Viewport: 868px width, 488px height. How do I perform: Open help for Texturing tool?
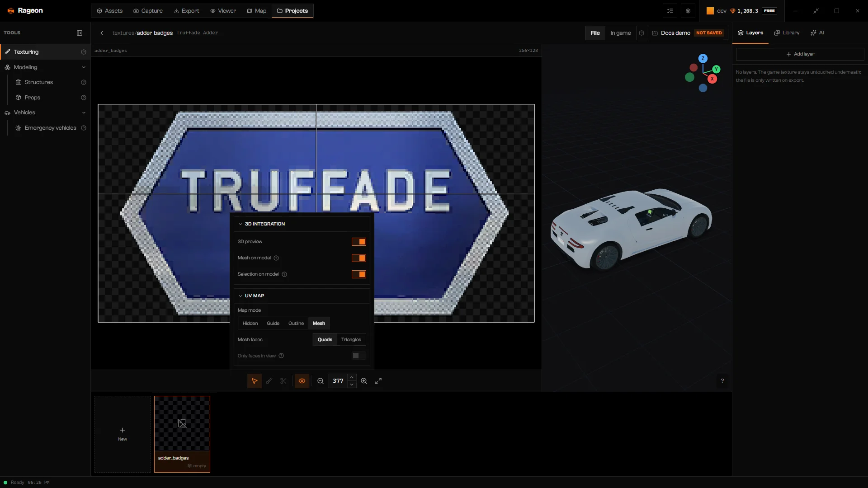pos(84,52)
